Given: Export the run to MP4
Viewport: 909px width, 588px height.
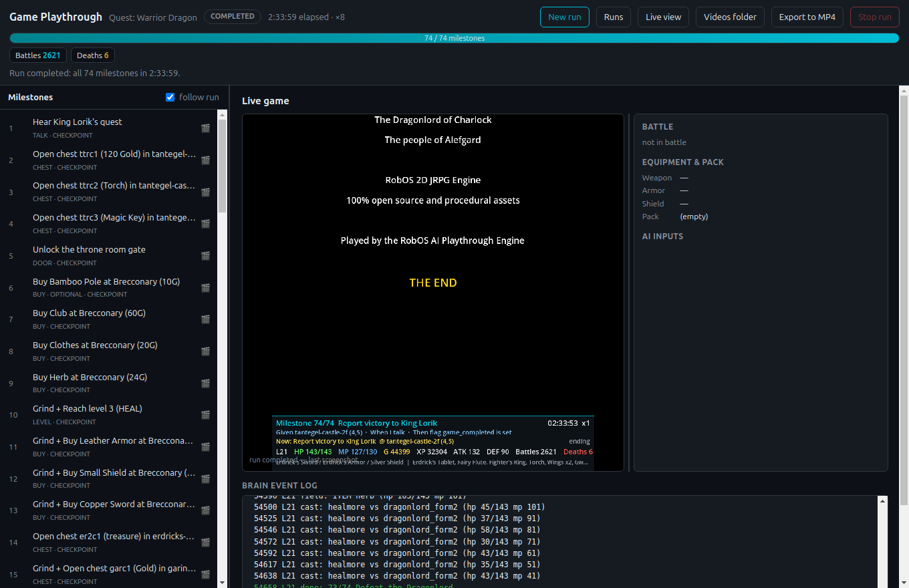Looking at the screenshot, I should [807, 17].
